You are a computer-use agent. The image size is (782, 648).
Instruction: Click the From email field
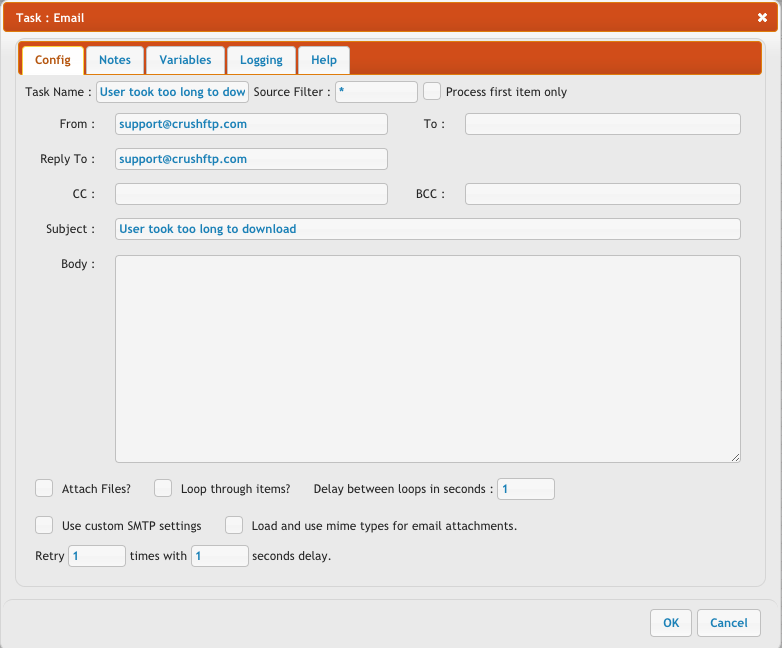pyautogui.click(x=251, y=124)
